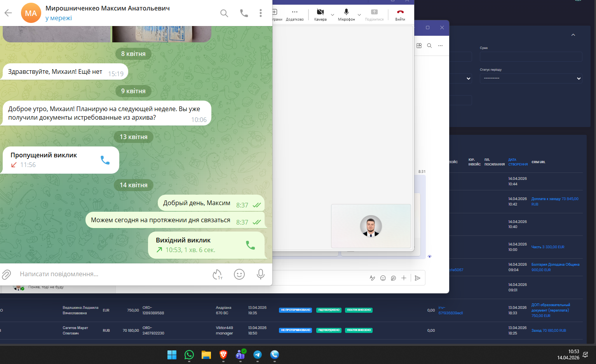Open more options in Teams chat header
Viewport: 596px width, 364px height.
440,45
